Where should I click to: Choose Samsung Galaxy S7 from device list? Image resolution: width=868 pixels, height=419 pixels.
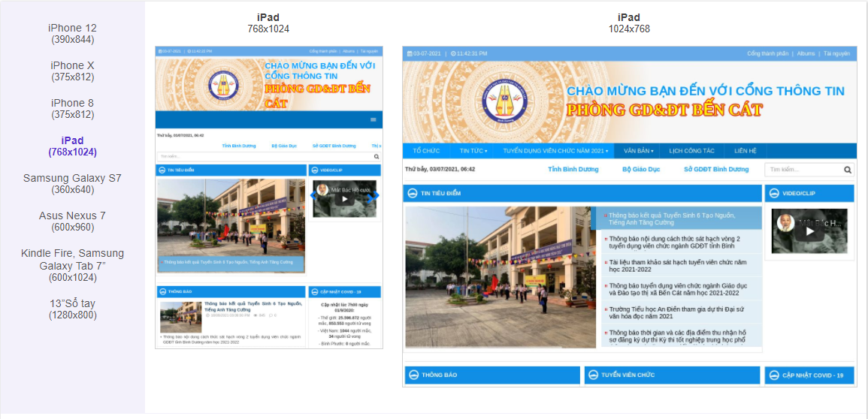click(72, 183)
